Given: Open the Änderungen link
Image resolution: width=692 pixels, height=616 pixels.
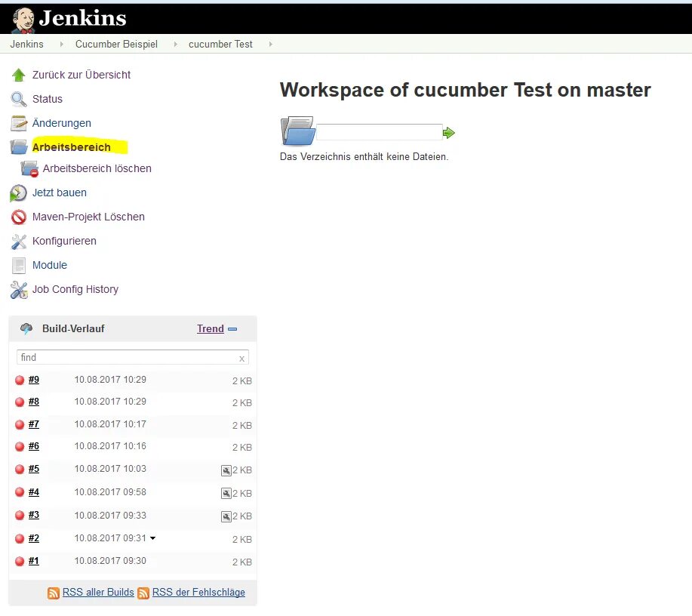Looking at the screenshot, I should pos(62,123).
